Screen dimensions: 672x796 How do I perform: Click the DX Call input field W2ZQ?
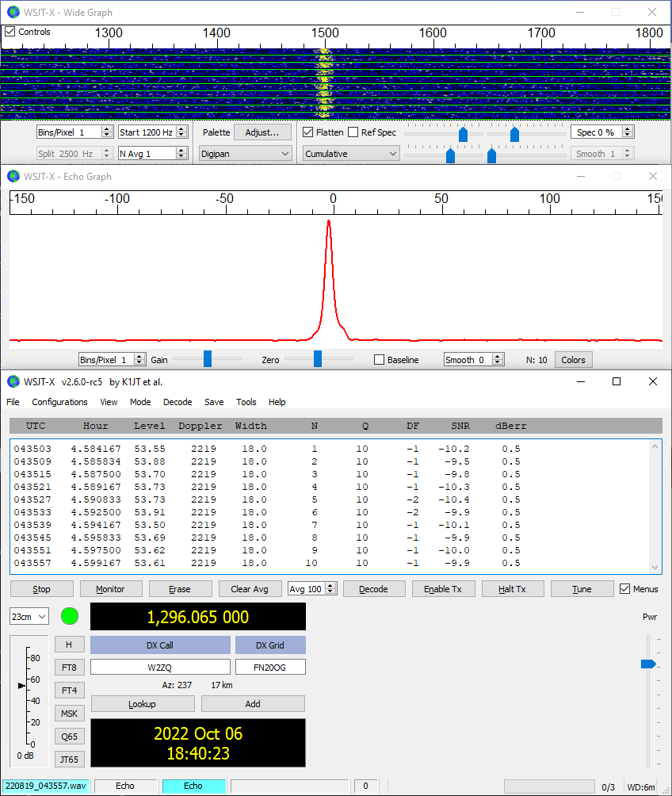(160, 668)
